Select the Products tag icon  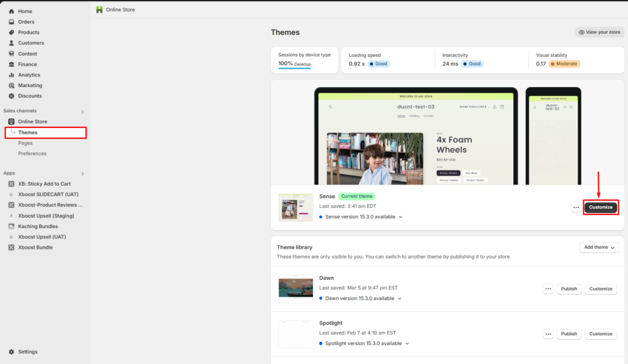(x=12, y=32)
